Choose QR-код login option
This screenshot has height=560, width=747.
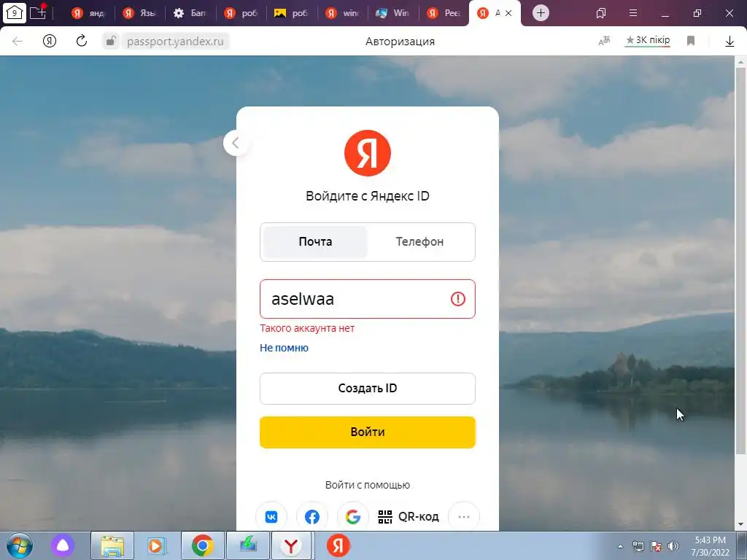(409, 517)
